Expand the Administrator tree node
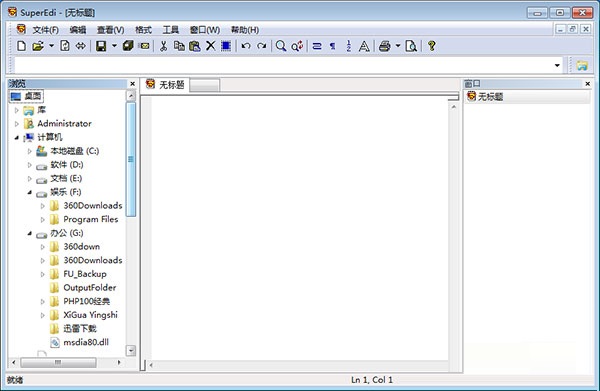The height and width of the screenshot is (391, 600). (16, 124)
